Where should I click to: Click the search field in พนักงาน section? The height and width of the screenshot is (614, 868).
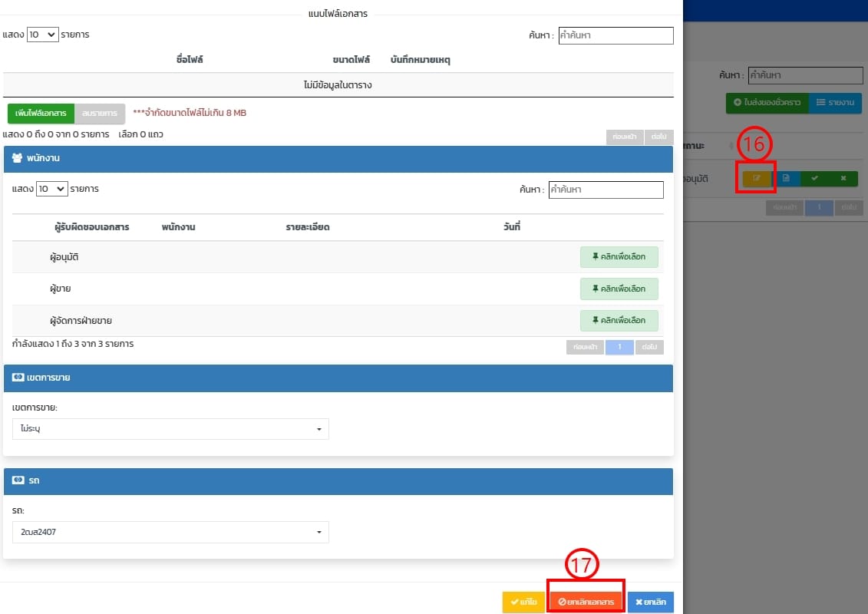(x=606, y=190)
